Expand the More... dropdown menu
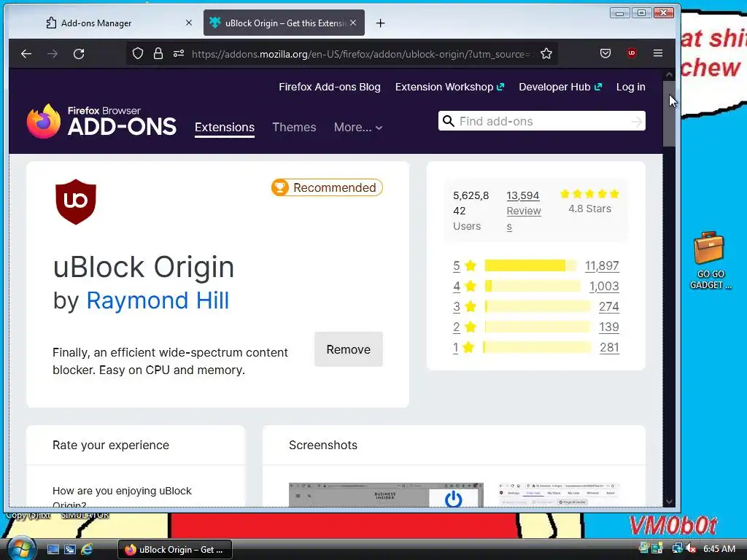 click(x=358, y=127)
